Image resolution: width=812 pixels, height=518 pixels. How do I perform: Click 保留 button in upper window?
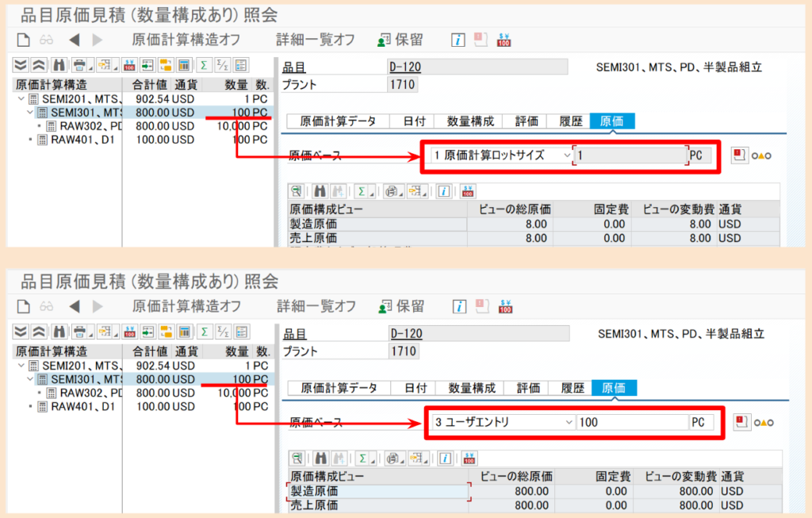[x=400, y=40]
